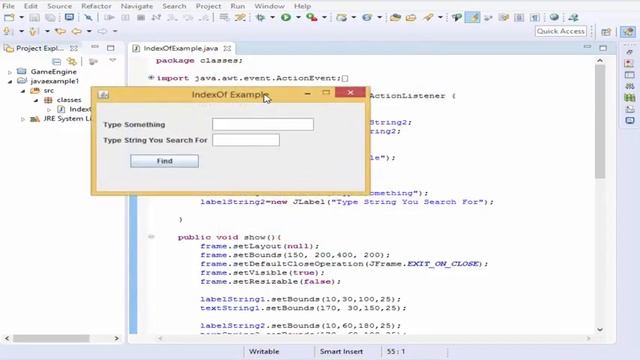The height and width of the screenshot is (360, 640).
Task: Minimize the editor area
Action: coord(587,47)
